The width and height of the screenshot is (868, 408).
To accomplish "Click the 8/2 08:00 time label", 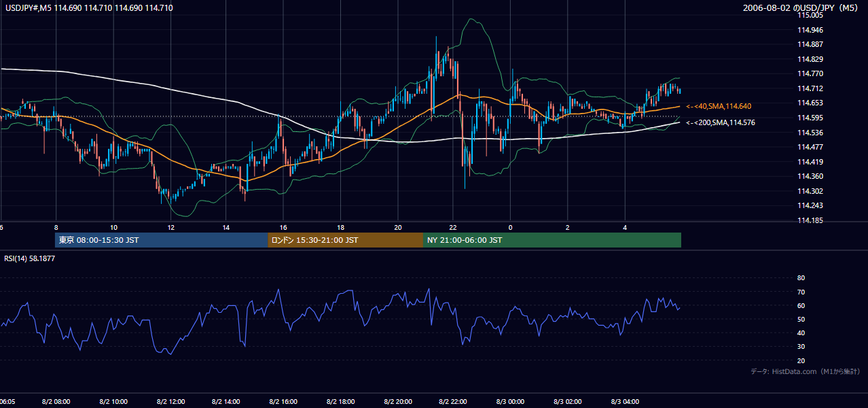I will [x=56, y=402].
